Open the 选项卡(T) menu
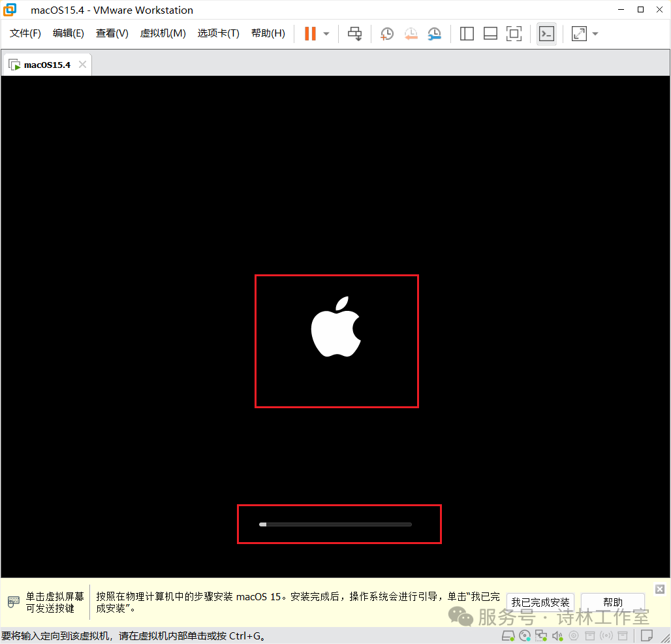The height and width of the screenshot is (644, 671). 218,33
